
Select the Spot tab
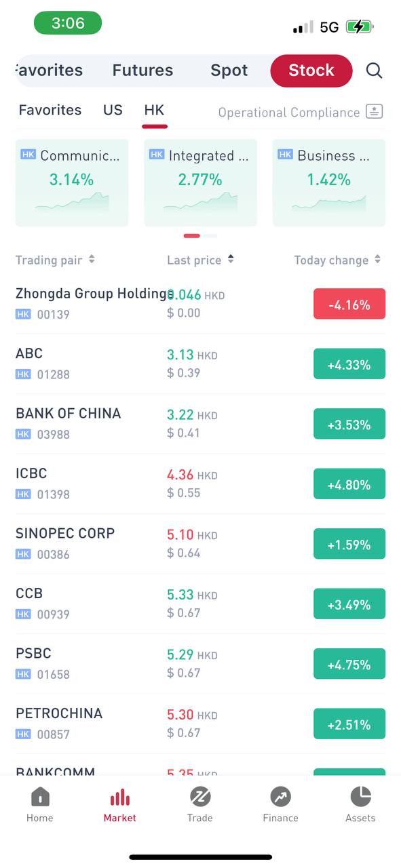tap(229, 70)
